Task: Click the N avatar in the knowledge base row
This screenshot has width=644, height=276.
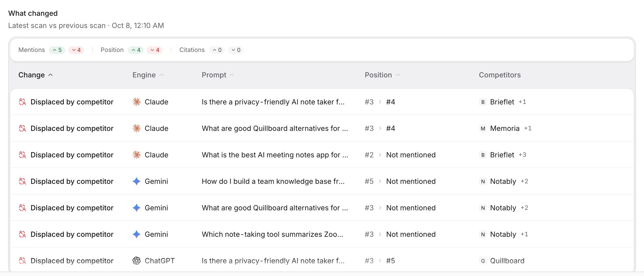Action: tap(483, 181)
